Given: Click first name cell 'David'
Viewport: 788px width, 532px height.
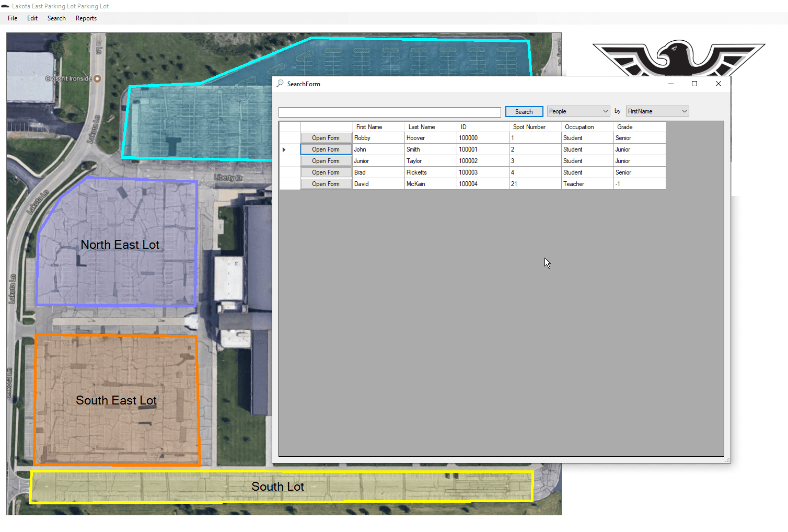Looking at the screenshot, I should [x=378, y=184].
